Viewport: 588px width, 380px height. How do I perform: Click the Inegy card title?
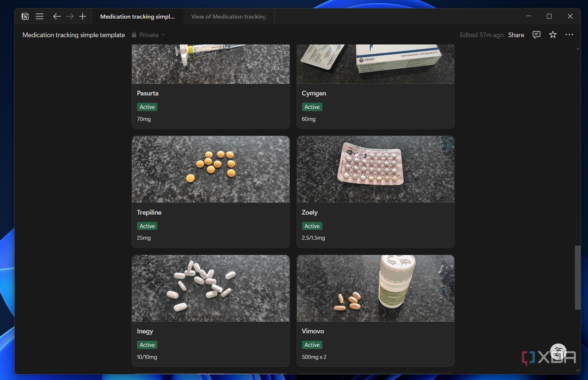145,331
